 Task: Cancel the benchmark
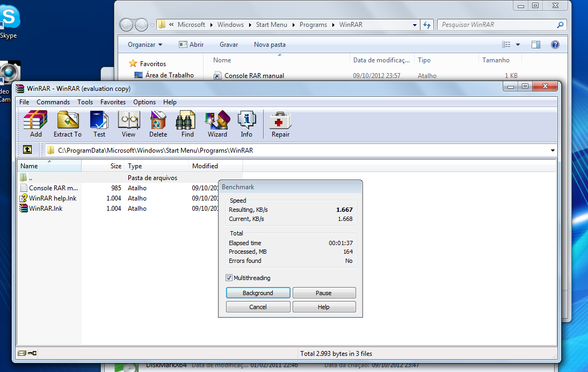click(x=258, y=306)
